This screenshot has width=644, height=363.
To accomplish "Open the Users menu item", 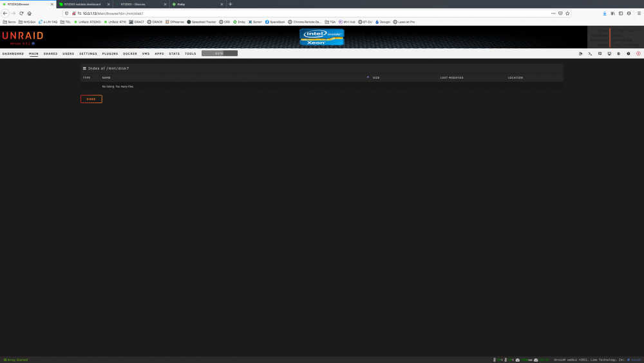I will pyautogui.click(x=68, y=54).
